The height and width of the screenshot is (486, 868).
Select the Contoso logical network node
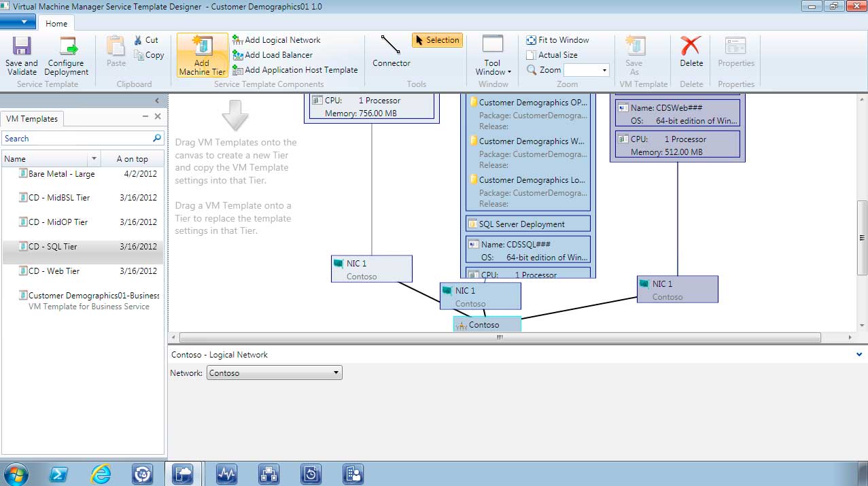(487, 324)
